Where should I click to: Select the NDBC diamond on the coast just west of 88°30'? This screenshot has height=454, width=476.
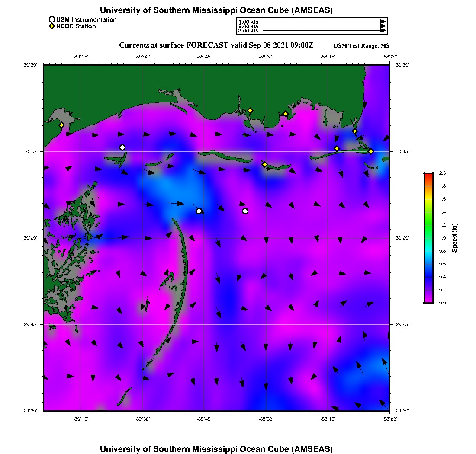coord(250,110)
